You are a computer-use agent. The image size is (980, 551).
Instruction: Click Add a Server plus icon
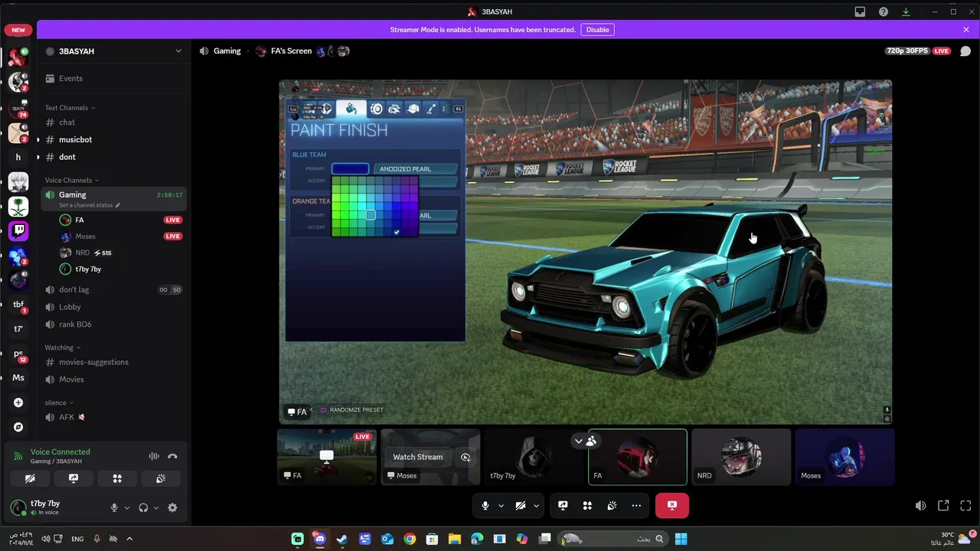(x=18, y=403)
